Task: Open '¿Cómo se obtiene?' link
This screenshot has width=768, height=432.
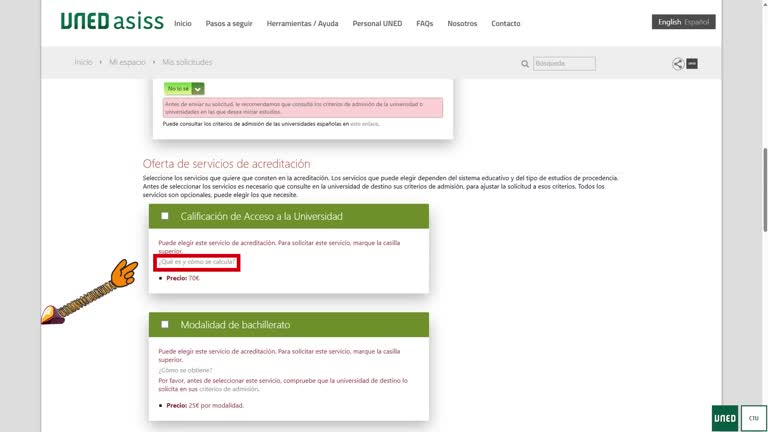Action: 185,370
